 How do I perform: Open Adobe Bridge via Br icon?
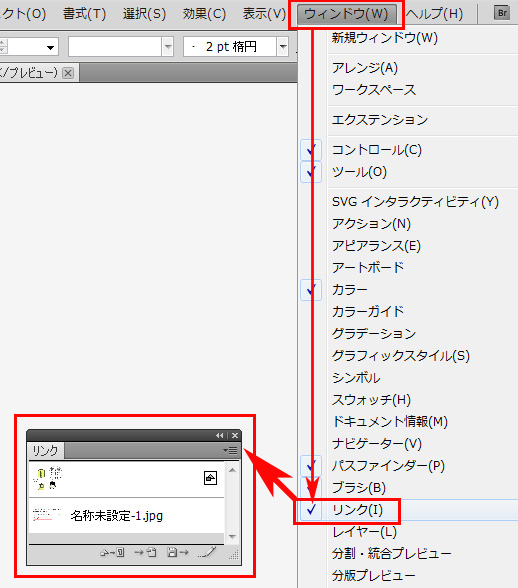[x=502, y=14]
